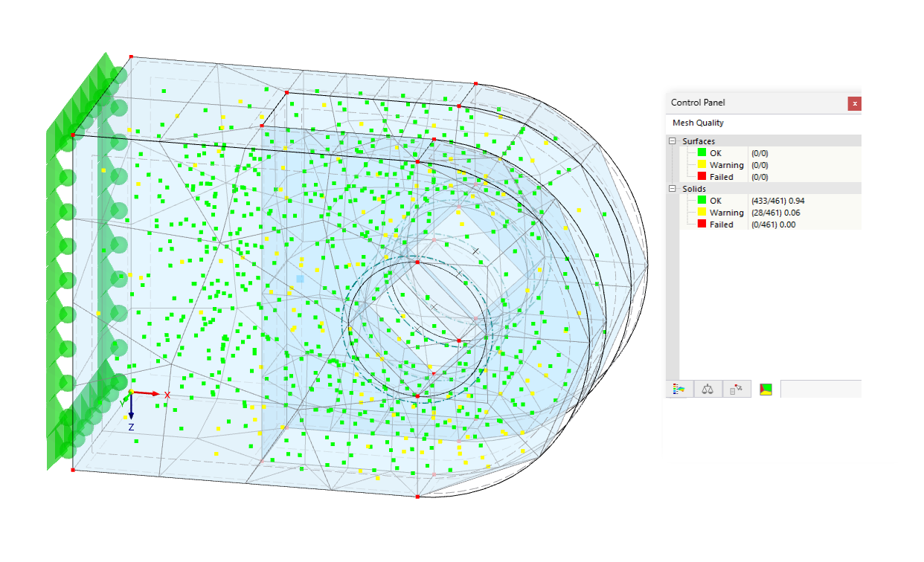Toggle the green OK swatch under Surfaces
Viewport: 924px width, 562px height.
tap(702, 152)
